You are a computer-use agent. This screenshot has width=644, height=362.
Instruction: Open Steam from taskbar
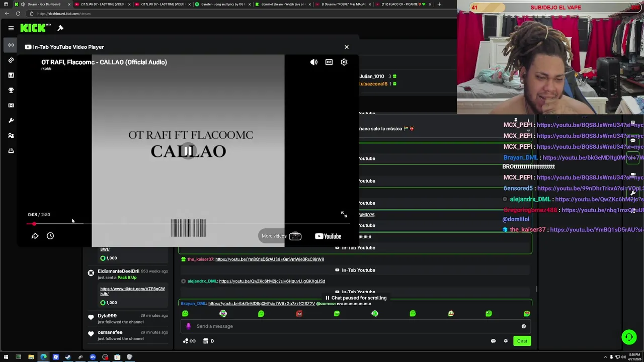click(68, 357)
